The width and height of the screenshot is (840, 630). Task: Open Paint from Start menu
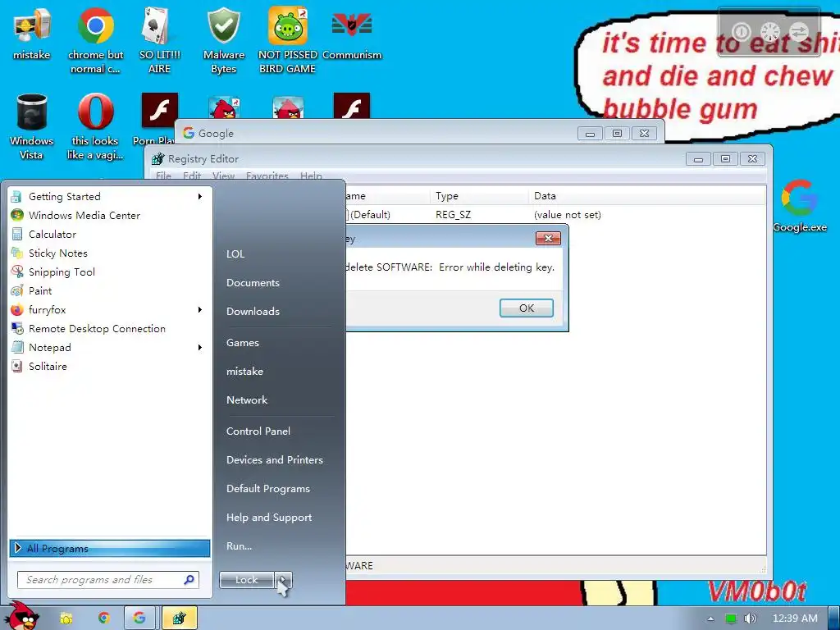(x=109, y=291)
